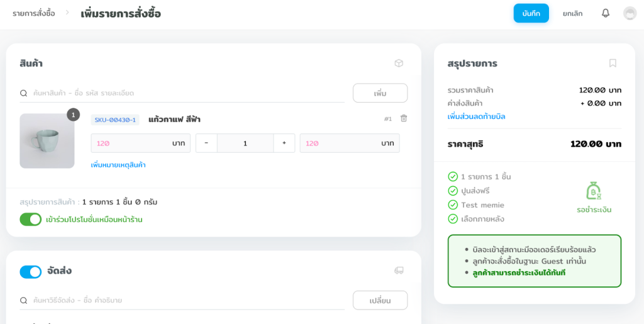Click the blue coffee mug thumbnail
Image resolution: width=644 pixels, height=324 pixels.
click(x=47, y=141)
